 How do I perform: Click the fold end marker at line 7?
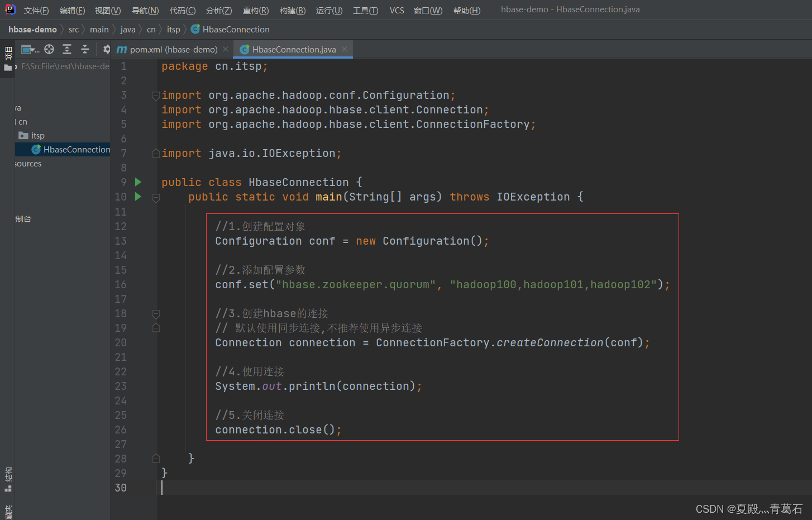156,154
